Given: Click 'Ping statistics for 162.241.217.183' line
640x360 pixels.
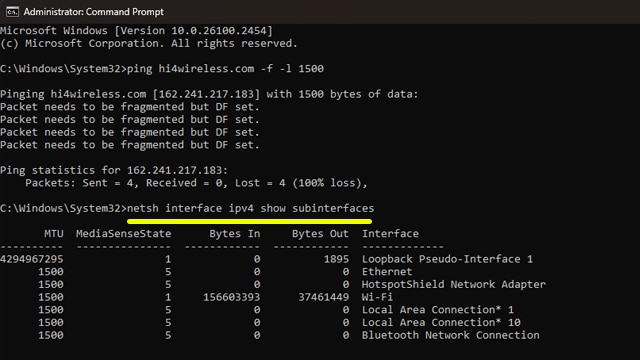Looking at the screenshot, I should (x=114, y=170).
